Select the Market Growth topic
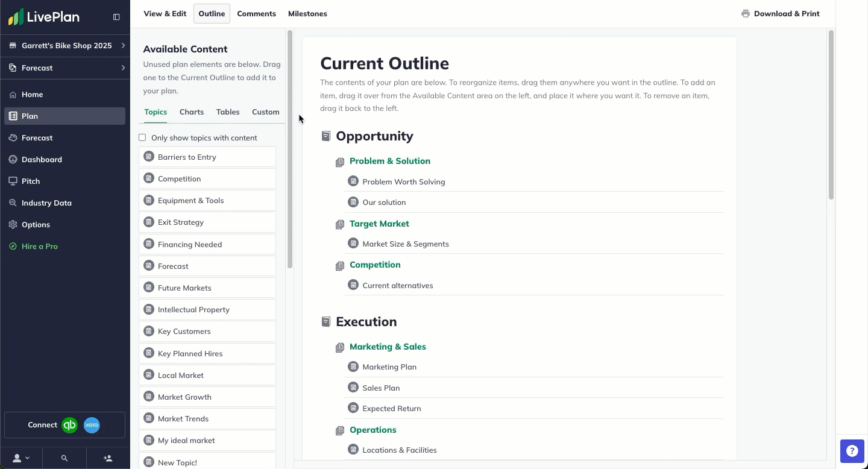Viewport: 868px width, 469px height. [x=207, y=397]
